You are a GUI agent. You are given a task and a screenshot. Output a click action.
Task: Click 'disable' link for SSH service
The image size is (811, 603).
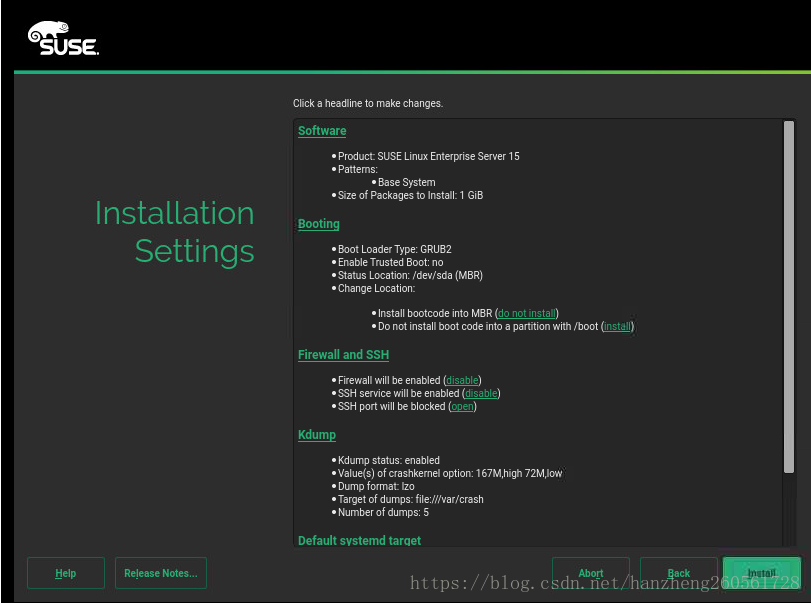[481, 393]
